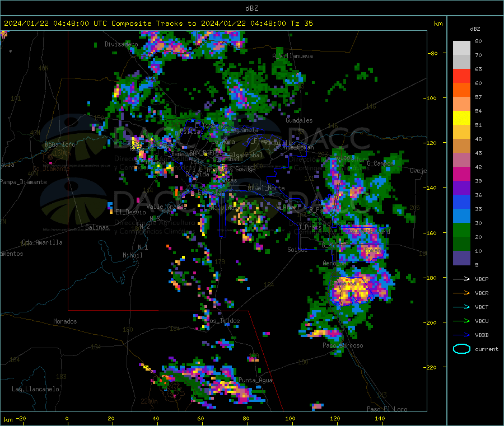Click the legend 'dBZ' heading above color scale

coord(475,29)
